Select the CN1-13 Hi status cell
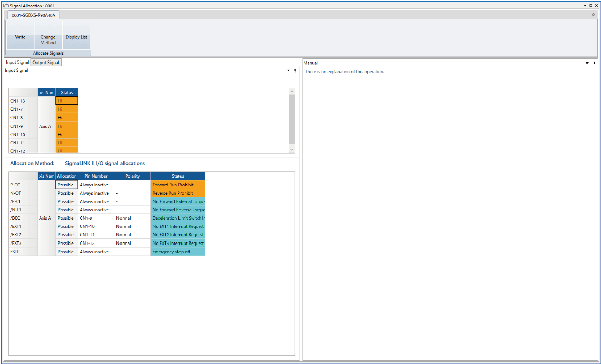Image resolution: width=601 pixels, height=364 pixels. pyautogui.click(x=67, y=101)
